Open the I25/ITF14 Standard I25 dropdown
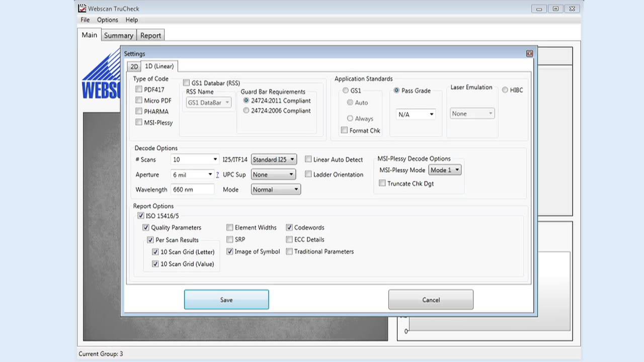This screenshot has width=644, height=362. (274, 159)
